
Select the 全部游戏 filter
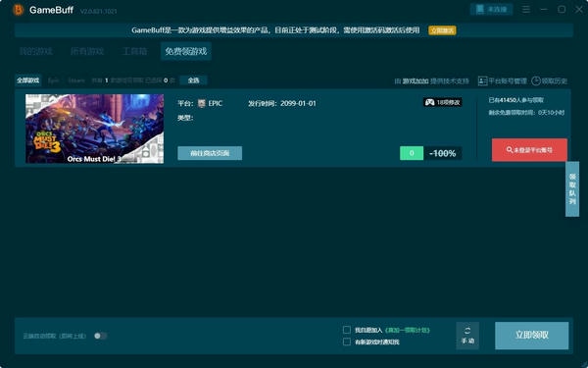coord(28,80)
